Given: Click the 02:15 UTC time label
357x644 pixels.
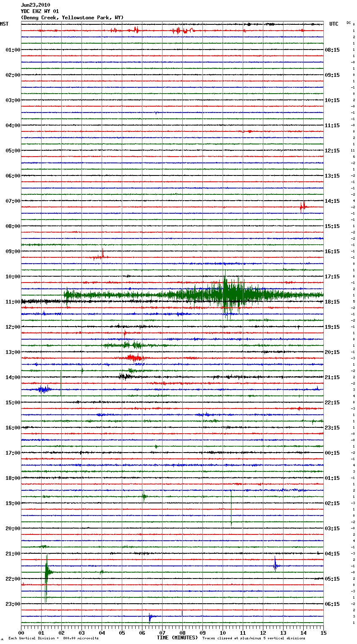Looking at the screenshot, I should pyautogui.click(x=332, y=503).
